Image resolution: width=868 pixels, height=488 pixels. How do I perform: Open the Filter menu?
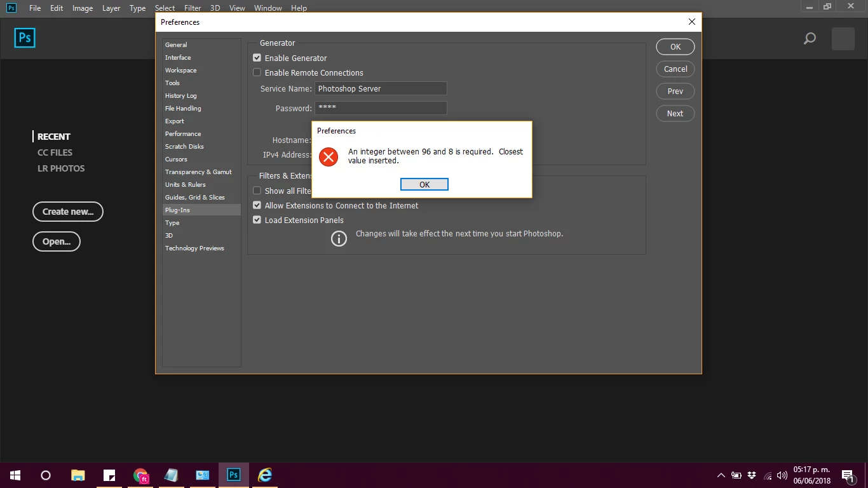193,8
